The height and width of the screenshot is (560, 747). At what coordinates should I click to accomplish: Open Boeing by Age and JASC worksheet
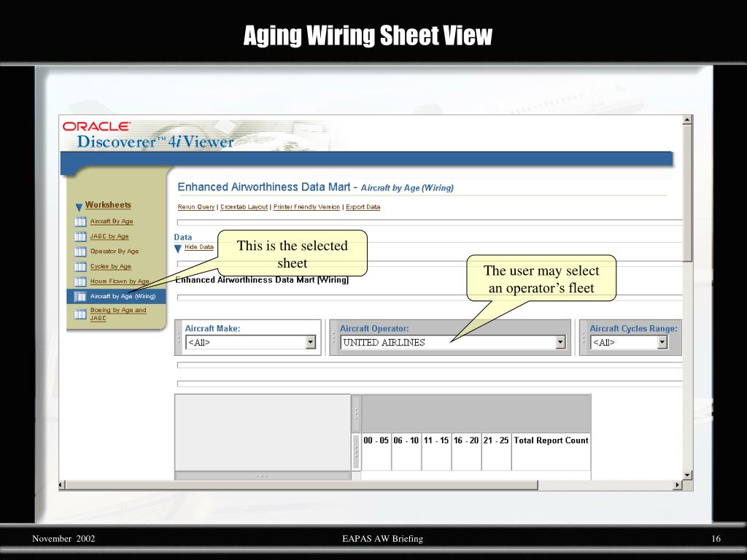click(x=118, y=314)
